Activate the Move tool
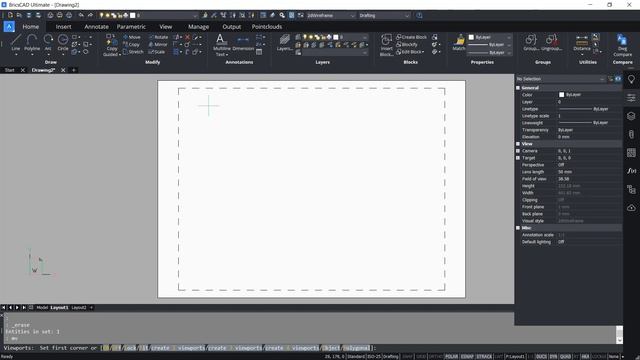 tap(132, 37)
